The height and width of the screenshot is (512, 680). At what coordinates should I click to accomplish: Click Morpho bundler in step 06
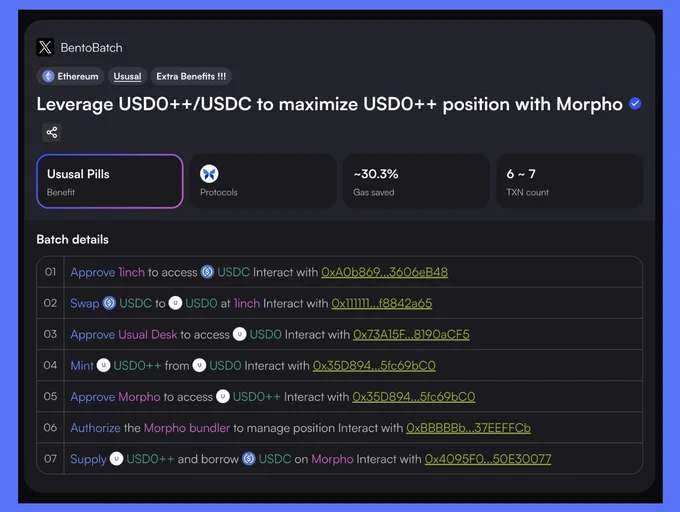[x=186, y=428]
